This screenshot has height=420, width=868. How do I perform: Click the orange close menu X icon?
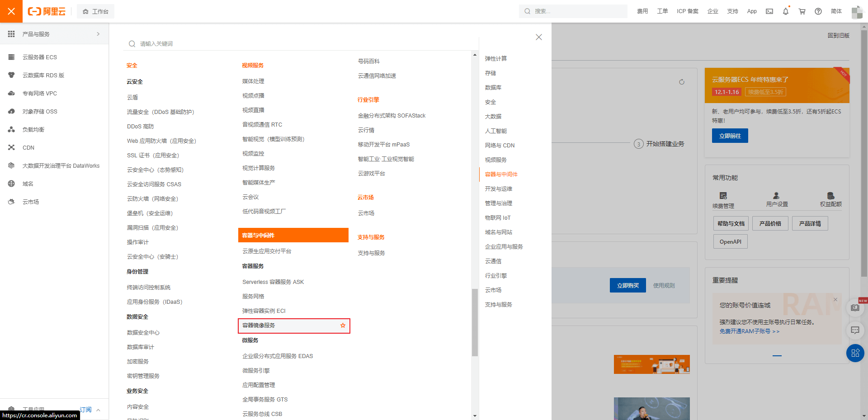point(11,11)
